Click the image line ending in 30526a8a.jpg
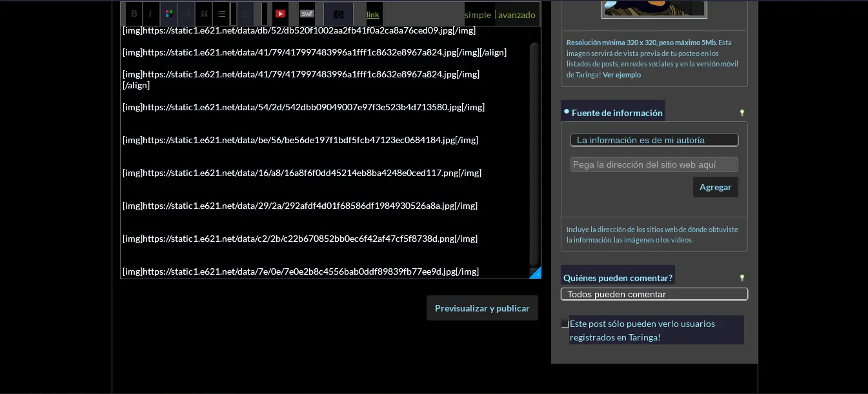 click(300, 206)
